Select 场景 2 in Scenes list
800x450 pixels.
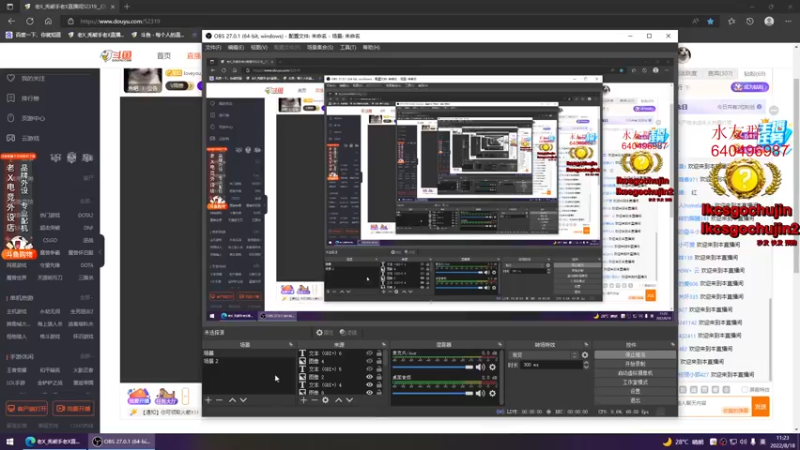pos(248,361)
